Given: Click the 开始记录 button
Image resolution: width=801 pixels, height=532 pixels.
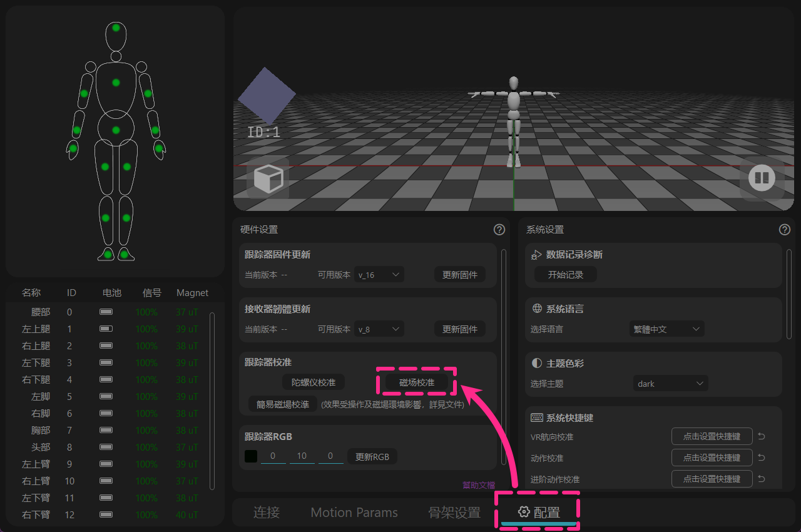Looking at the screenshot, I should click(566, 274).
